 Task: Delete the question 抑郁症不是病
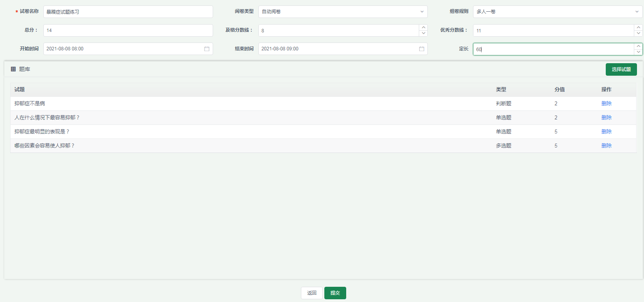(606, 103)
